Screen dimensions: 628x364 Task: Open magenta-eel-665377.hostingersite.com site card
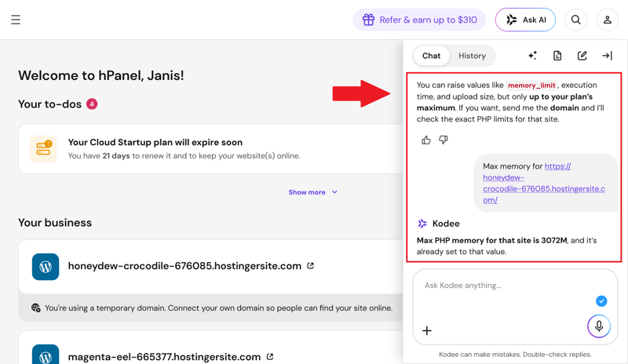[x=210, y=348]
